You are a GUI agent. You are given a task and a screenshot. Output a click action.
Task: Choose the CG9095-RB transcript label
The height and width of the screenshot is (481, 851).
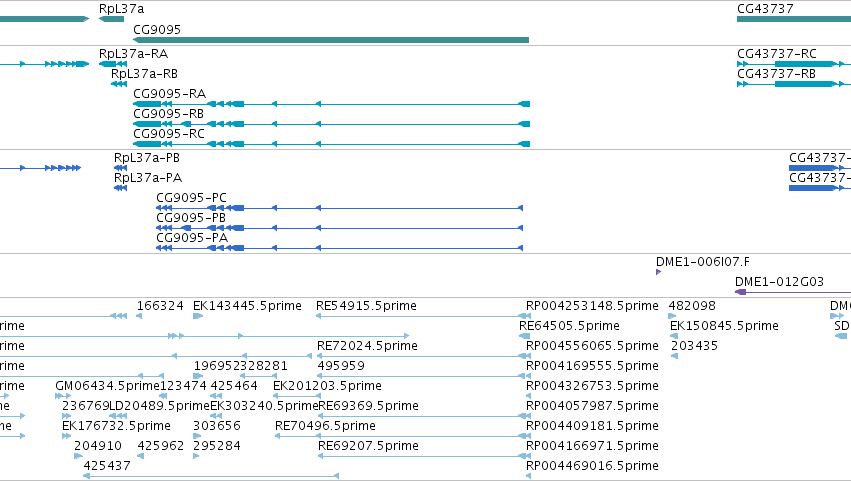coord(168,114)
